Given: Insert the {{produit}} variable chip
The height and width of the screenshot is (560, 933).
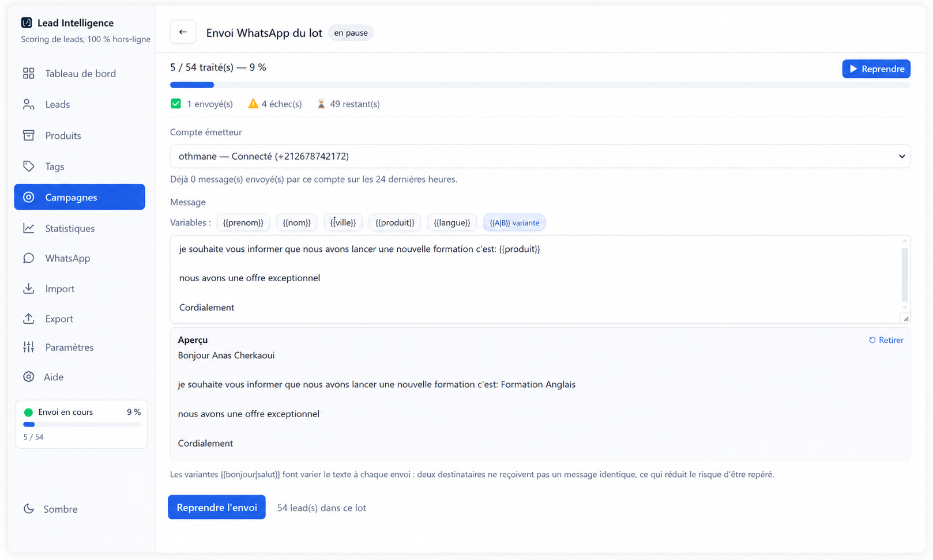Looking at the screenshot, I should pos(395,222).
